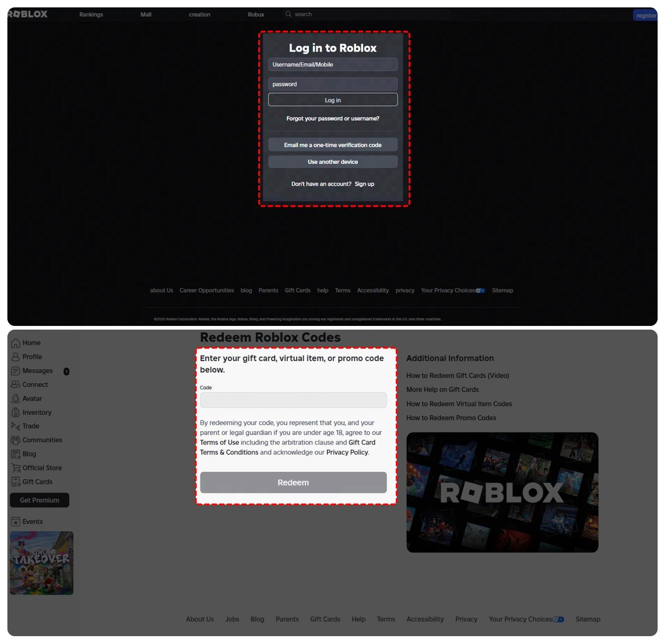Click the Messages icon in the sidebar

point(16,371)
